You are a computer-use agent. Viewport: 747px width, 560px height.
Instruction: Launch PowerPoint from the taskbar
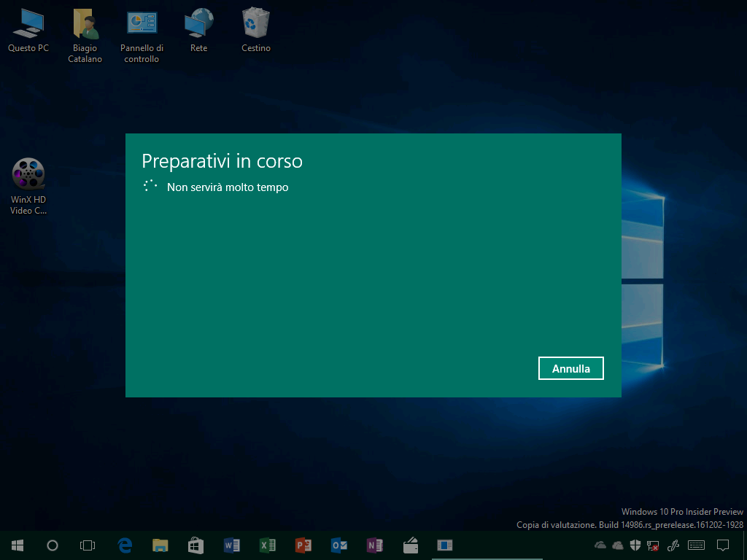[x=303, y=545]
